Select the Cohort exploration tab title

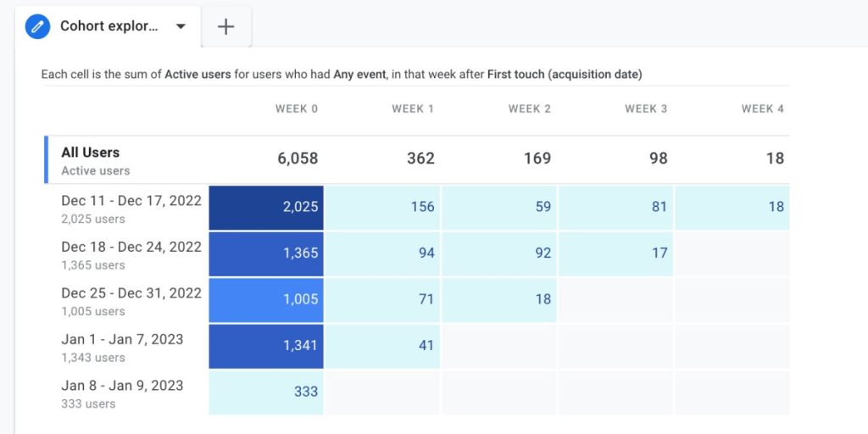coord(108,26)
